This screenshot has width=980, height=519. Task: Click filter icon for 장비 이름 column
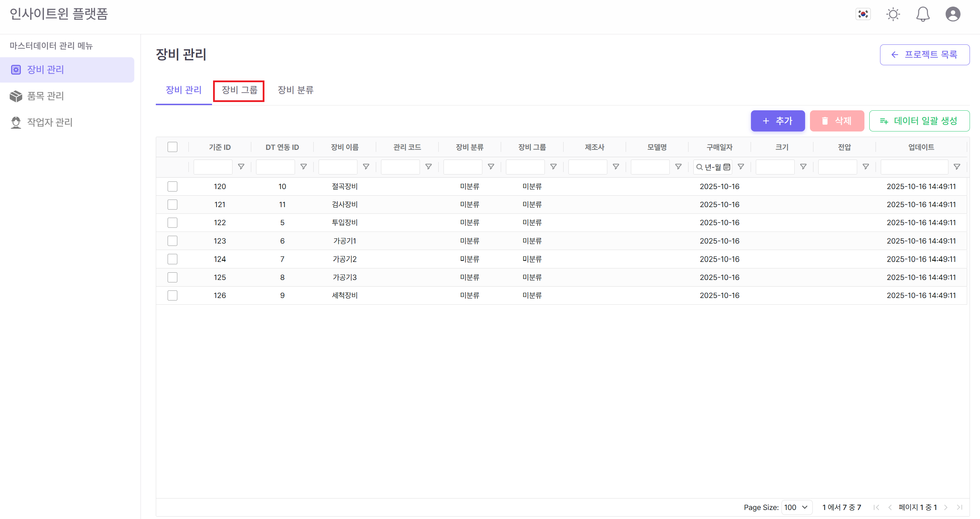pyautogui.click(x=366, y=167)
